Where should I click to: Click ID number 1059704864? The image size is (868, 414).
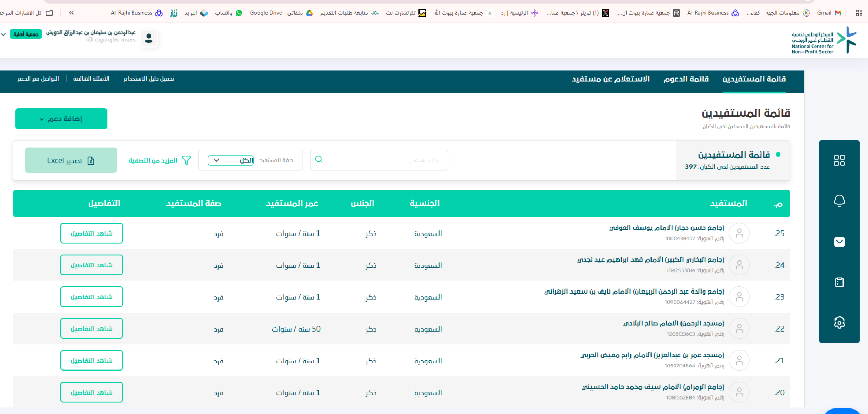tap(680, 366)
